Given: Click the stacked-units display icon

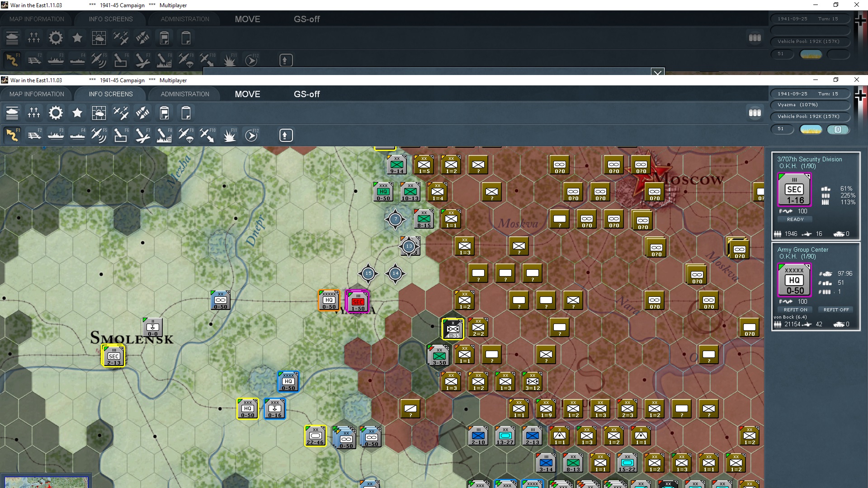Looking at the screenshot, I should coord(755,113).
